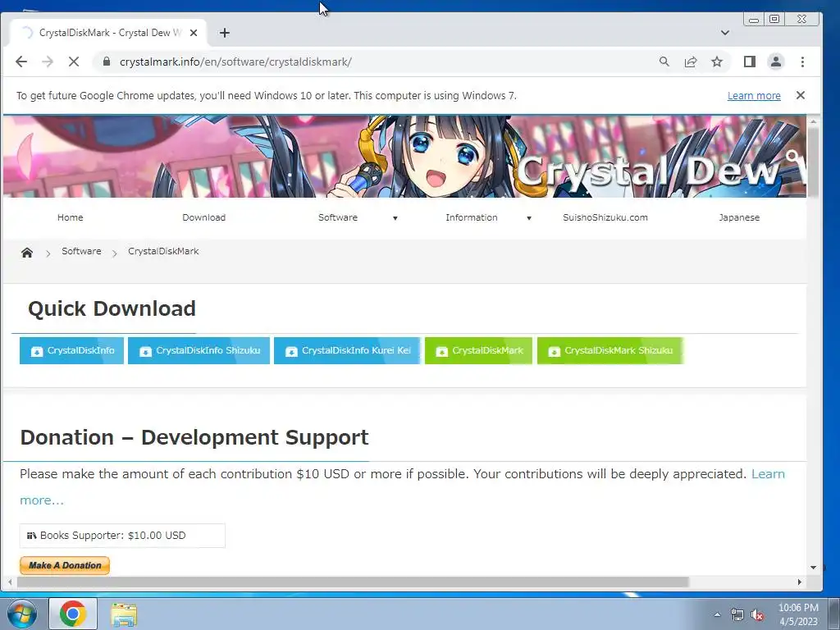This screenshot has width=840, height=630.
Task: Open a new tab with the plus button
Action: (225, 33)
